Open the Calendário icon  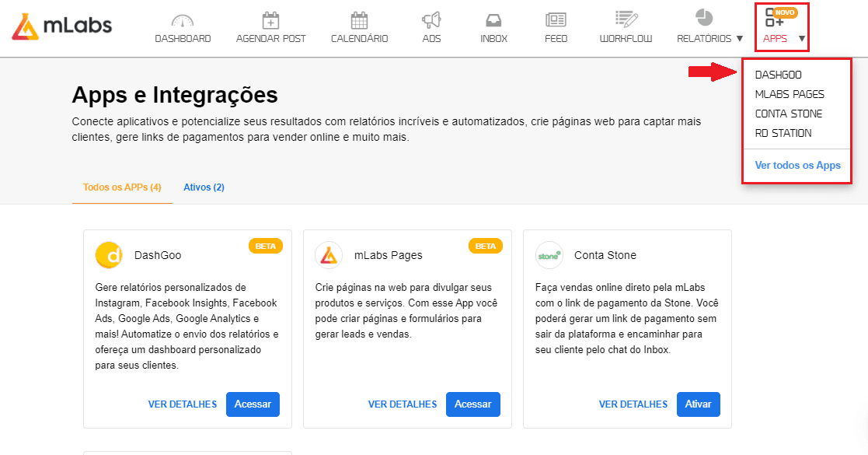coord(359,19)
